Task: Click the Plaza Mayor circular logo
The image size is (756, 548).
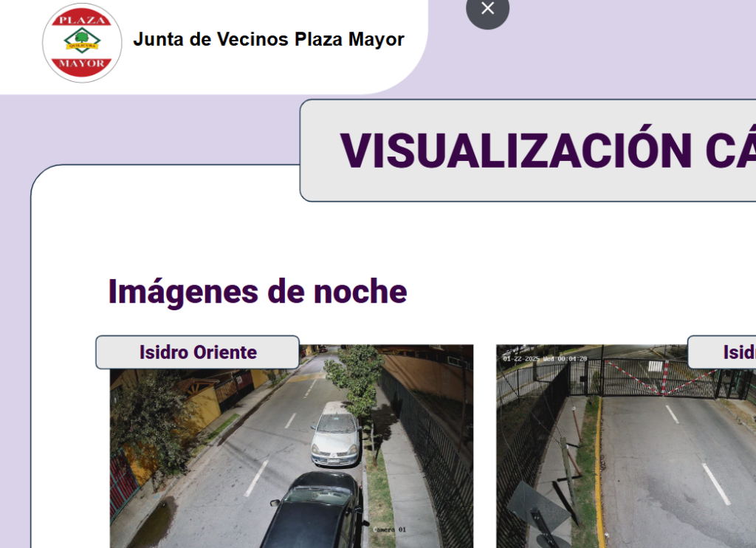Action: [x=82, y=42]
